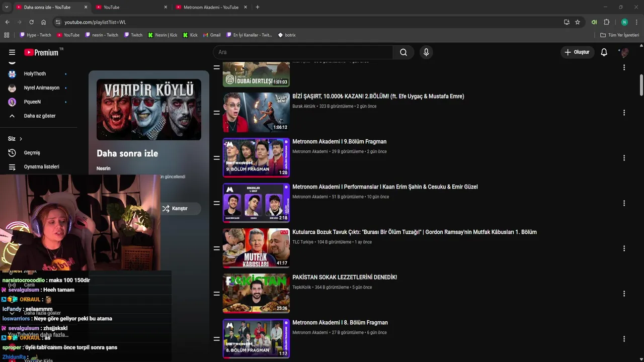Focus the Ara search field

[x=303, y=52]
